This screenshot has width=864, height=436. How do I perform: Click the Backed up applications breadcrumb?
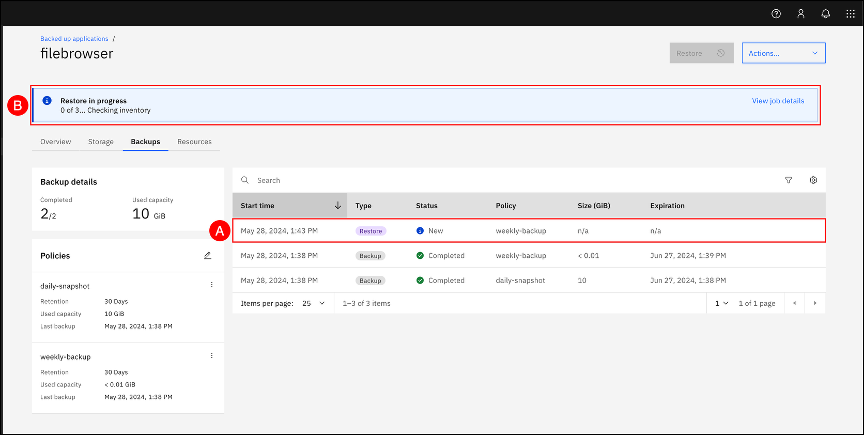point(75,38)
